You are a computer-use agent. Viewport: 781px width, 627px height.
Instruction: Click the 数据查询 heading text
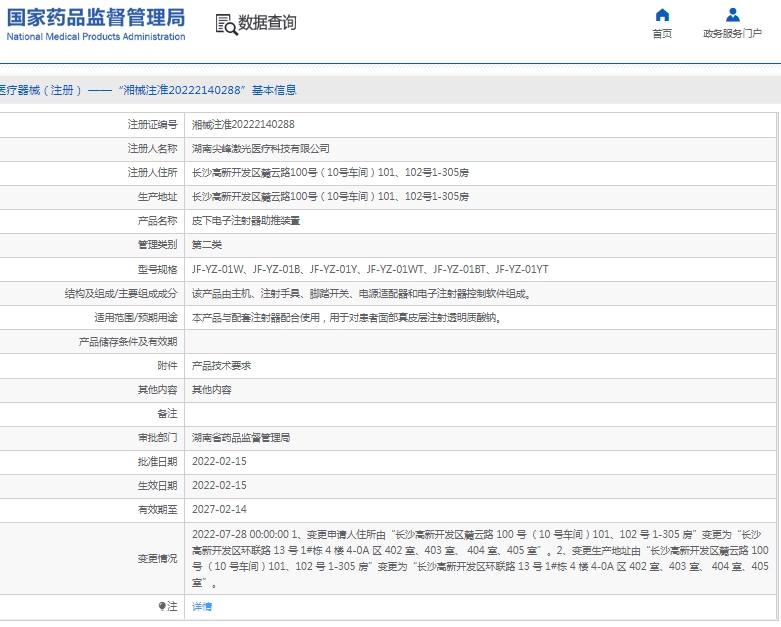(x=267, y=23)
